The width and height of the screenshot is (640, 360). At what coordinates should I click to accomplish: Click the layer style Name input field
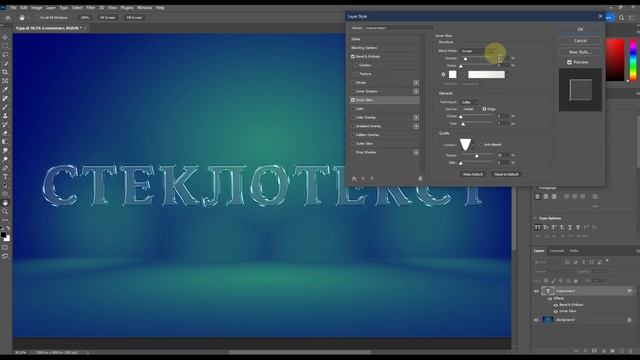click(x=398, y=28)
